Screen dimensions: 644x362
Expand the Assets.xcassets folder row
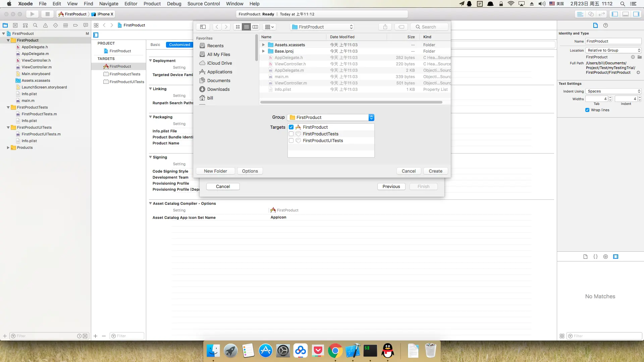coord(263,45)
